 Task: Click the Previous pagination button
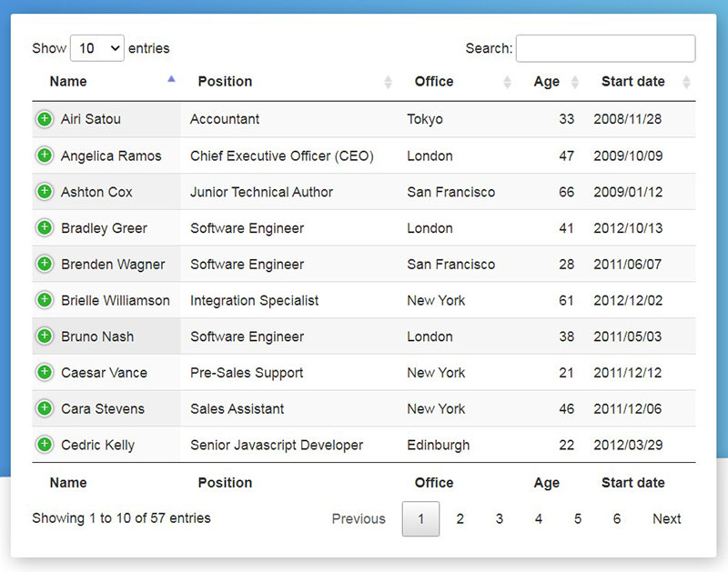click(359, 518)
